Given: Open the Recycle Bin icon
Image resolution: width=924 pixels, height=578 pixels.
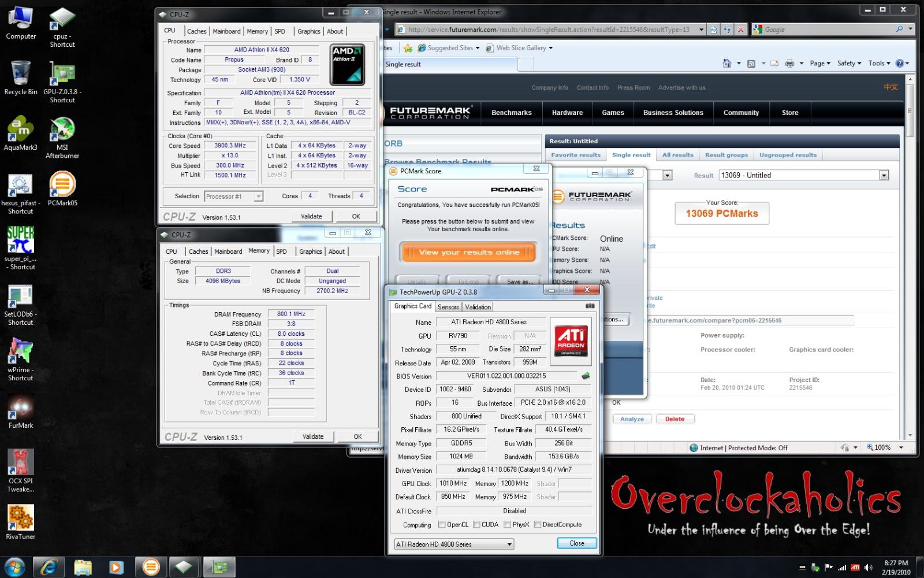Looking at the screenshot, I should pyautogui.click(x=21, y=78).
